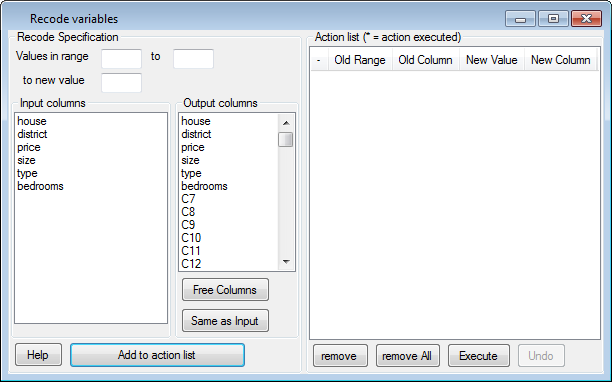Click the Execute button

click(479, 356)
